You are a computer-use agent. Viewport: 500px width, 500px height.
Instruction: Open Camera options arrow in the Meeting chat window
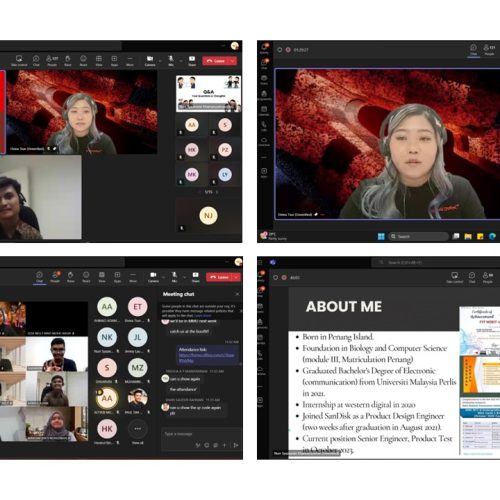tap(163, 277)
